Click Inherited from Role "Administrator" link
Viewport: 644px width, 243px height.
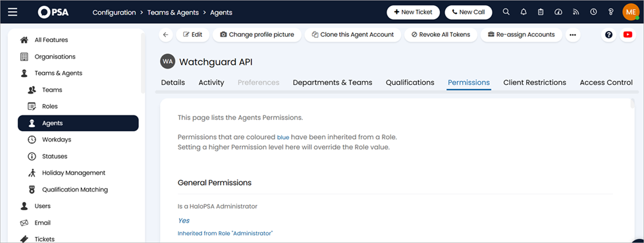[225, 233]
